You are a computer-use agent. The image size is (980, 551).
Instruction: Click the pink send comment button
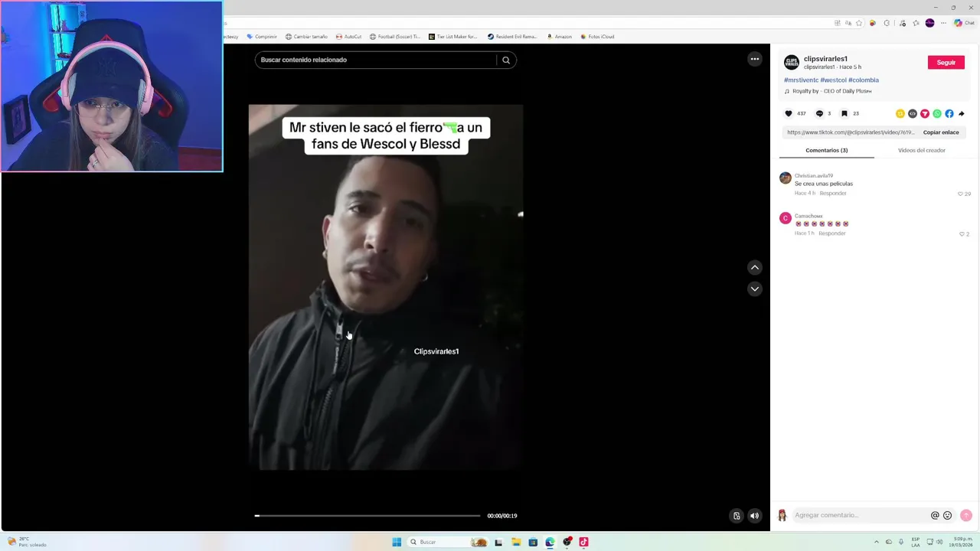(966, 515)
